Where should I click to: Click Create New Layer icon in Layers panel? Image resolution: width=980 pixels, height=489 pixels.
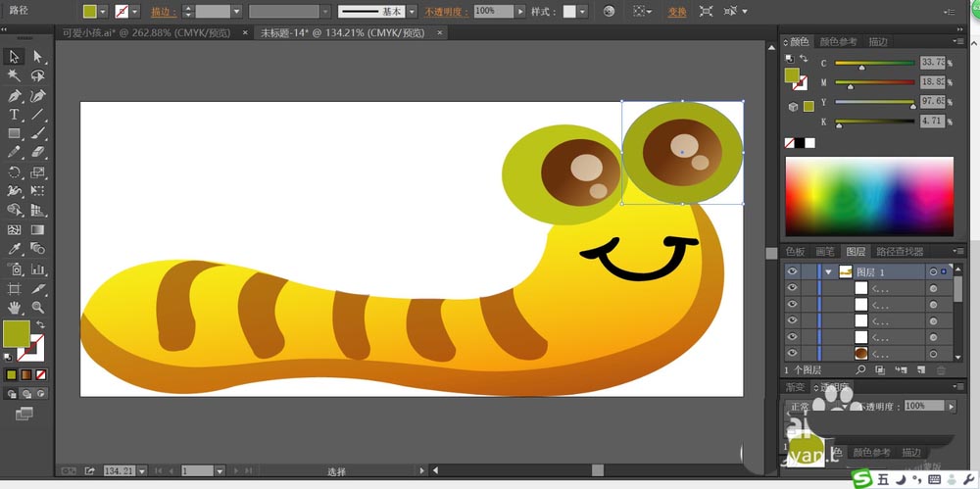(x=920, y=370)
